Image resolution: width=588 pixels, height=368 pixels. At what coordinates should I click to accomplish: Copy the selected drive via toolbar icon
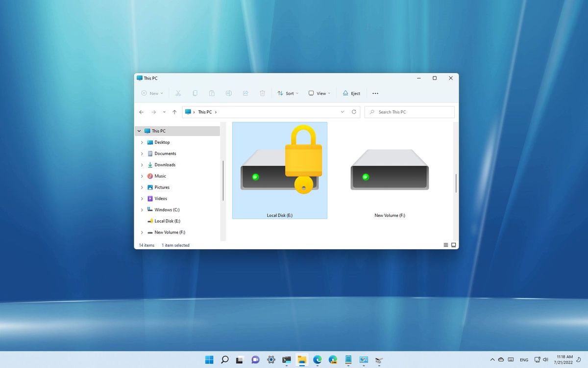pos(195,93)
